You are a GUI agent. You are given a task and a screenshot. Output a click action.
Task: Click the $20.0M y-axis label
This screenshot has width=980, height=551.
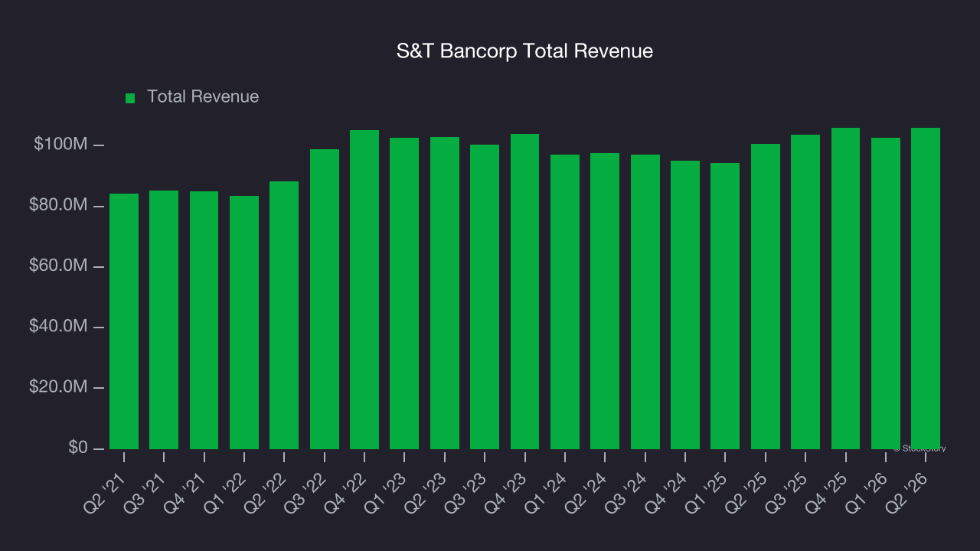tap(58, 387)
